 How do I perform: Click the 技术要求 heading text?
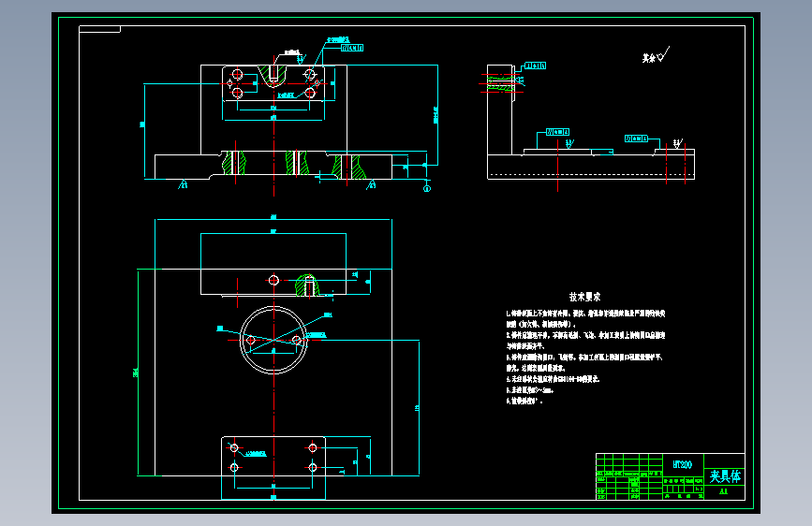coord(584,297)
